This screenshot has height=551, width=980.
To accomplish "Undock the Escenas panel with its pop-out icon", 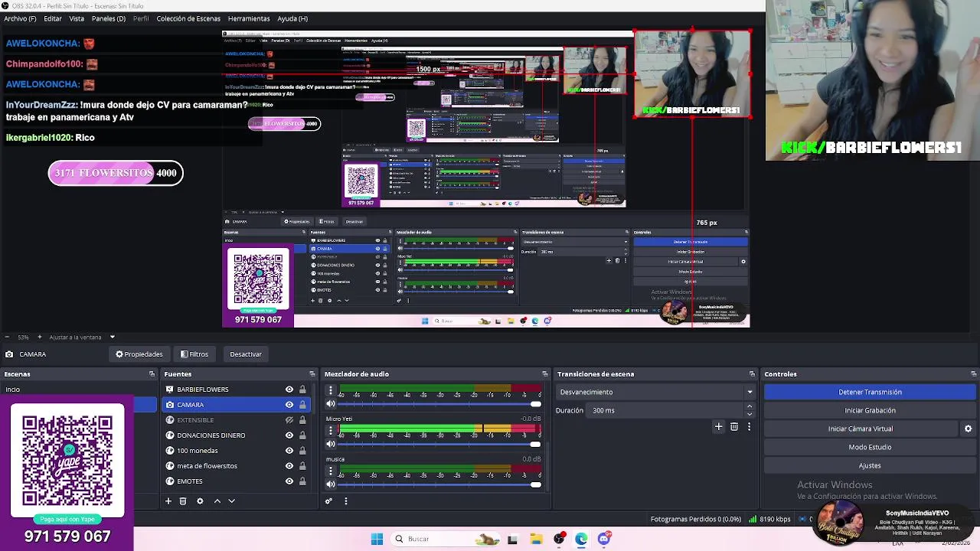I will point(152,374).
